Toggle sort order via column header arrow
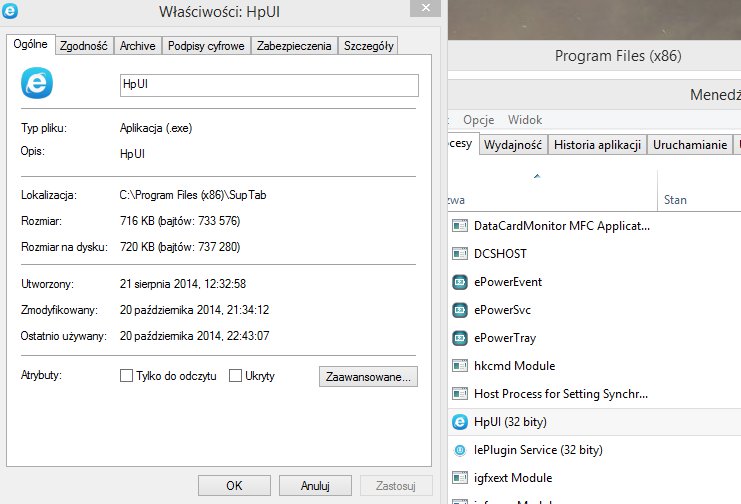 (537, 176)
